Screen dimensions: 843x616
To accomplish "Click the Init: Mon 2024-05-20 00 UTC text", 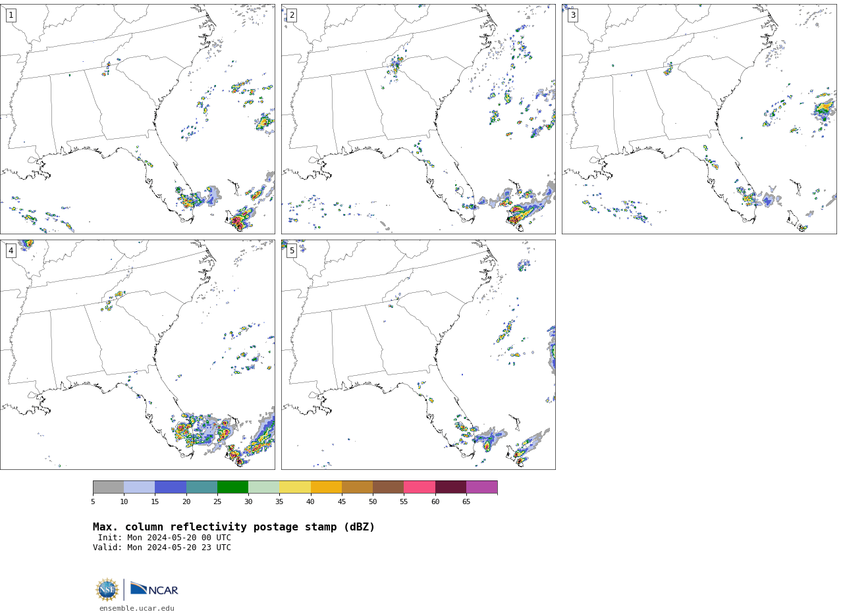I will [165, 538].
